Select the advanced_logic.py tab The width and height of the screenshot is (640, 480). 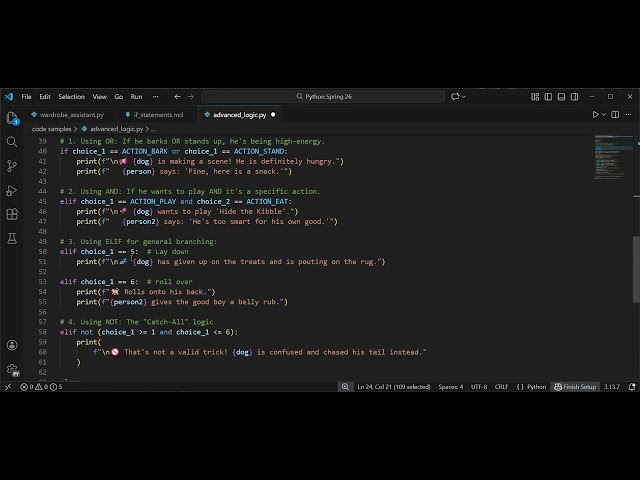(239, 115)
